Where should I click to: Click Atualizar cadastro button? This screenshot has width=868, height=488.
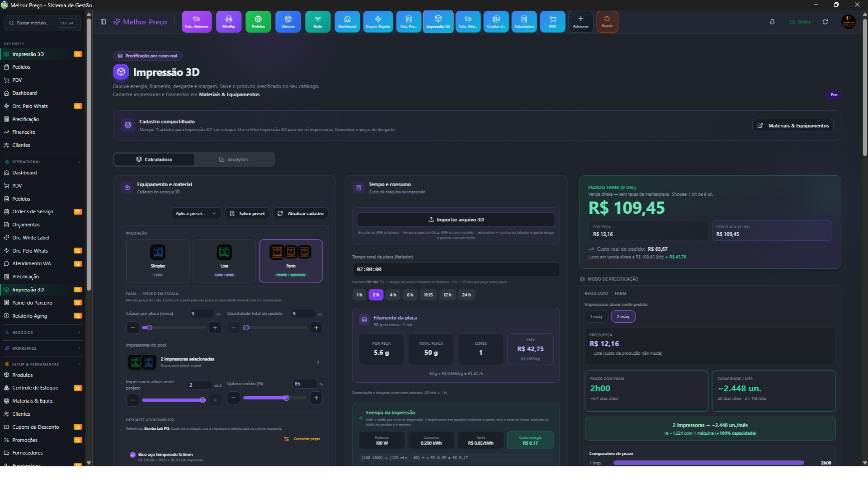(301, 213)
